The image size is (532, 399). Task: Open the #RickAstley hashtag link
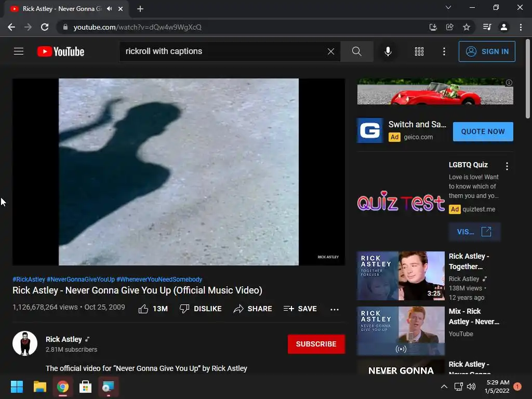(x=29, y=279)
